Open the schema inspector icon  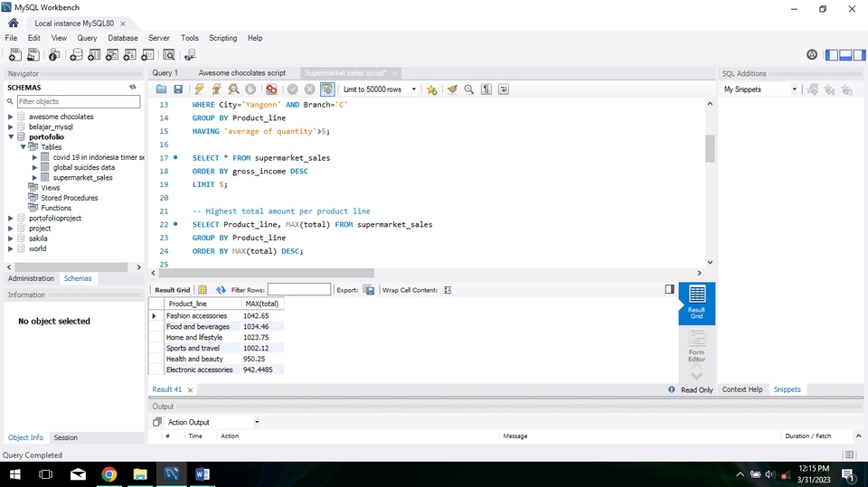[x=54, y=55]
